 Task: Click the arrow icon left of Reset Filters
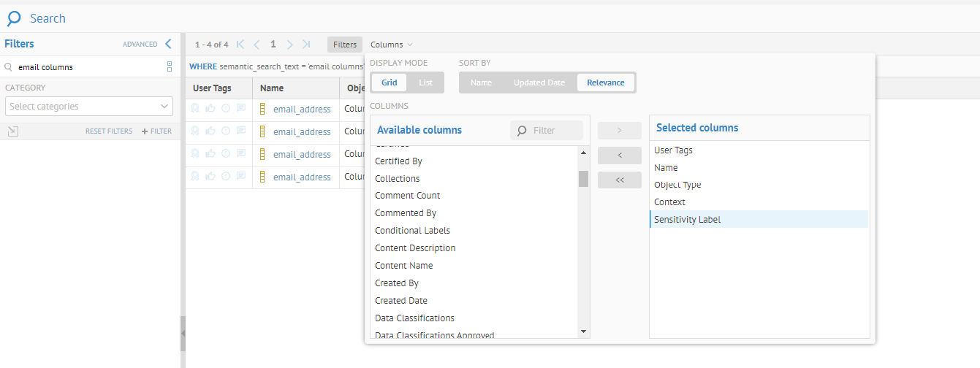coord(12,131)
